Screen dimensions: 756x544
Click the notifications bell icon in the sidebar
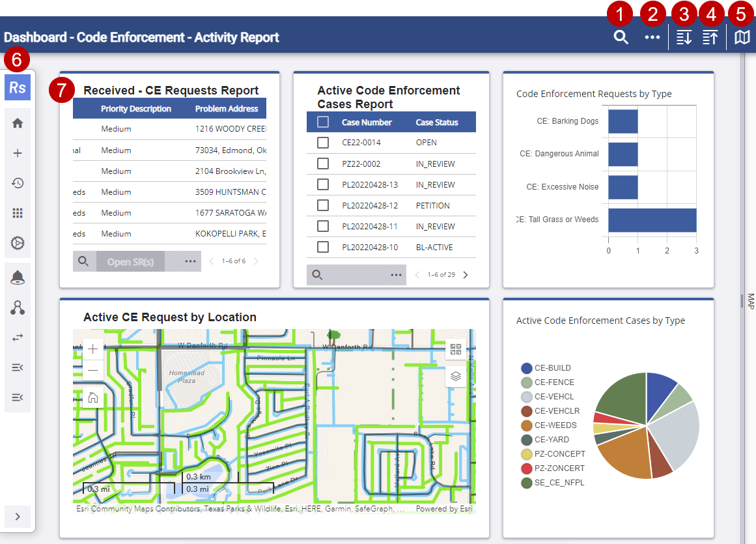click(x=18, y=278)
